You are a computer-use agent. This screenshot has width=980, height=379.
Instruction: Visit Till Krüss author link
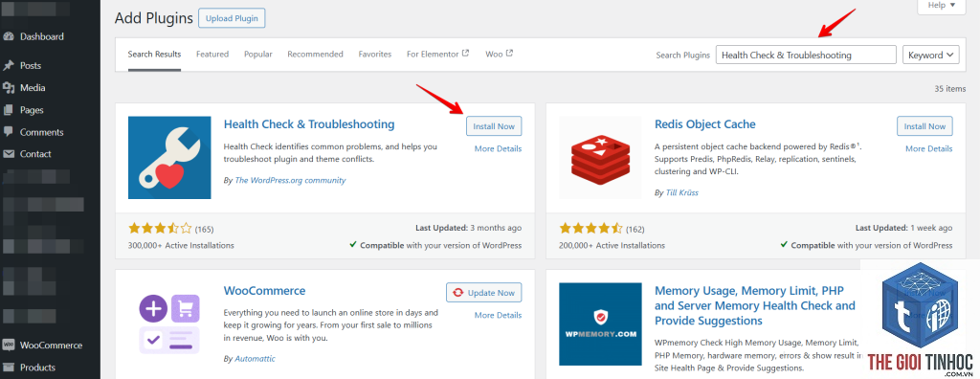click(681, 192)
